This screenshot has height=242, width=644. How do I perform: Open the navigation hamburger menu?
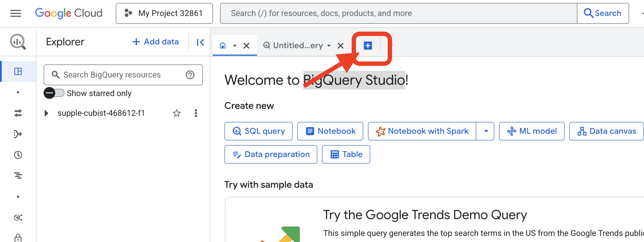point(15,13)
